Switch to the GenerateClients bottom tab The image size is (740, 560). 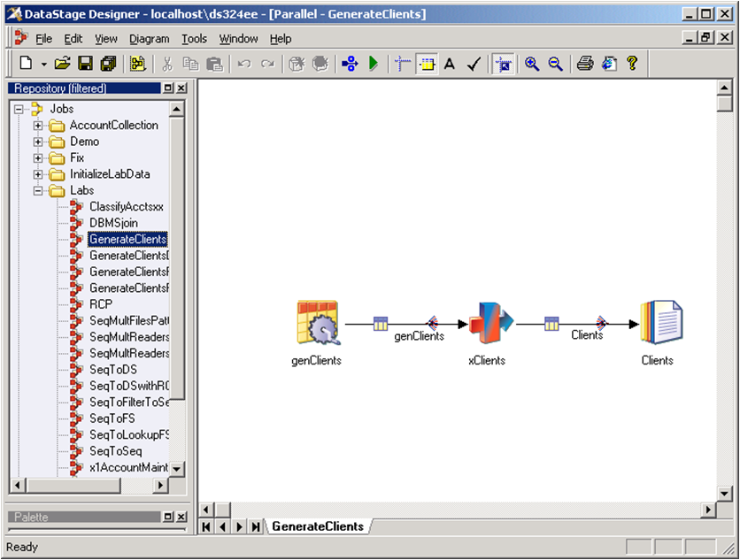(317, 526)
